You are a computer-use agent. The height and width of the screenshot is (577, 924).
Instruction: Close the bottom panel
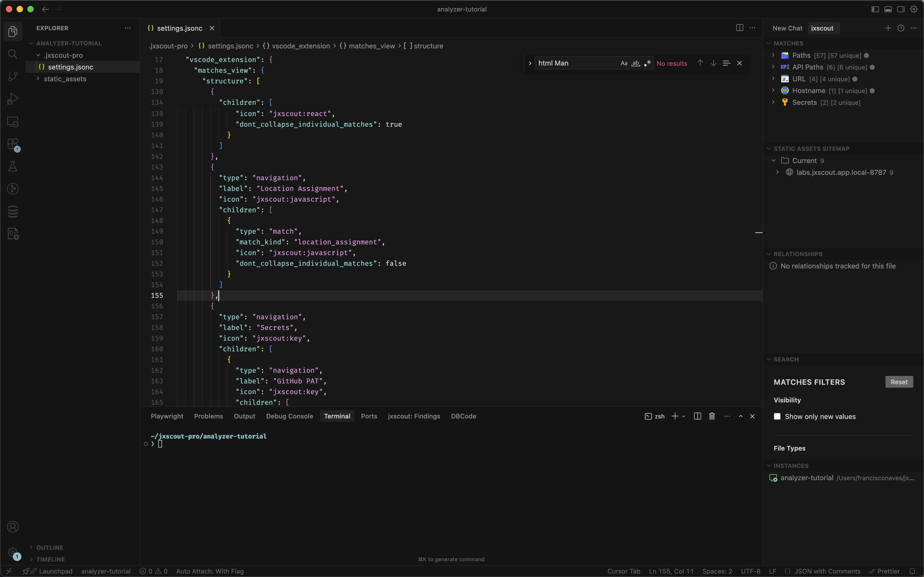(752, 416)
